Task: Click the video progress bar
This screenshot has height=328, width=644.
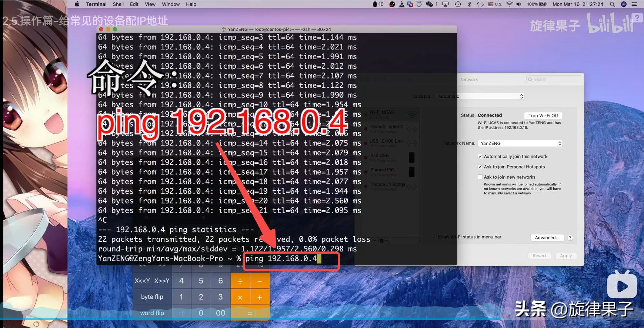Action: [322, 318]
